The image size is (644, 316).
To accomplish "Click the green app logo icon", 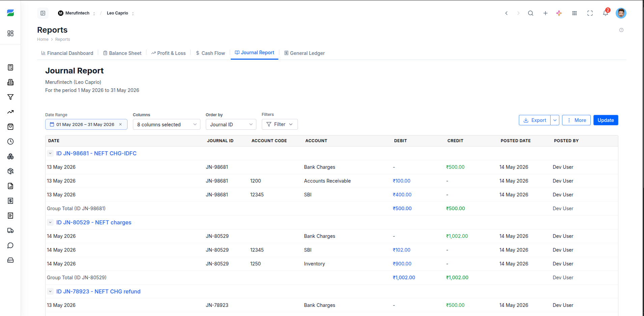I will coord(10,13).
